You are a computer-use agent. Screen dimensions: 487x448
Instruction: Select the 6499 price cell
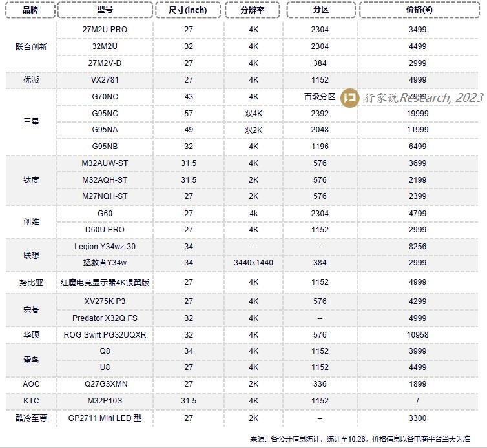click(x=418, y=147)
